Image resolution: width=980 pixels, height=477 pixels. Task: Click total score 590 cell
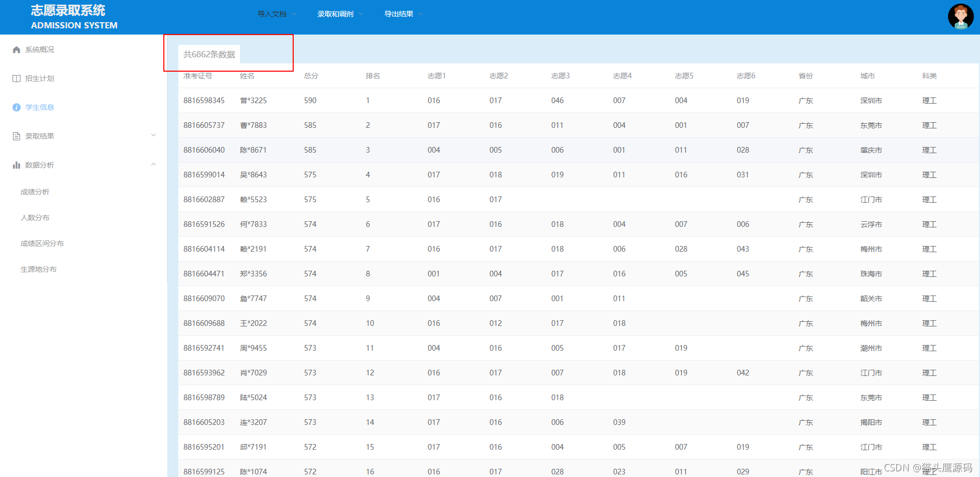pyautogui.click(x=310, y=101)
